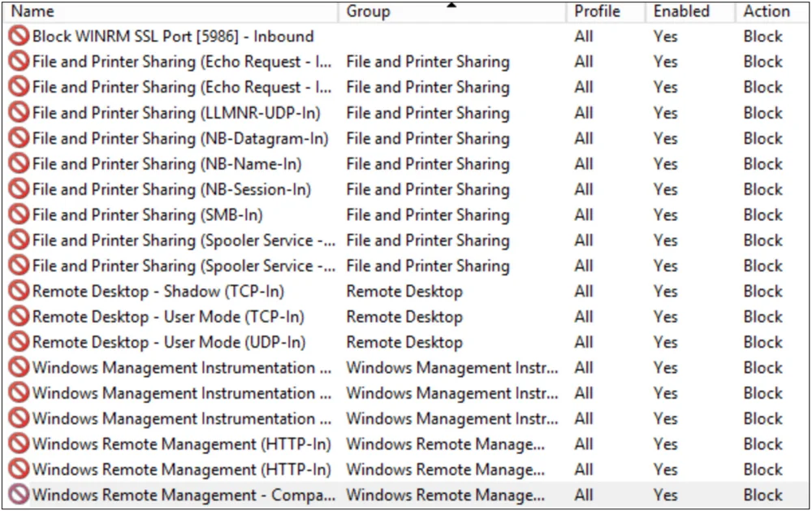Click the block icon for Windows Remote Management - Compatibility rule
Screen dimensions: 812x511
(19, 495)
